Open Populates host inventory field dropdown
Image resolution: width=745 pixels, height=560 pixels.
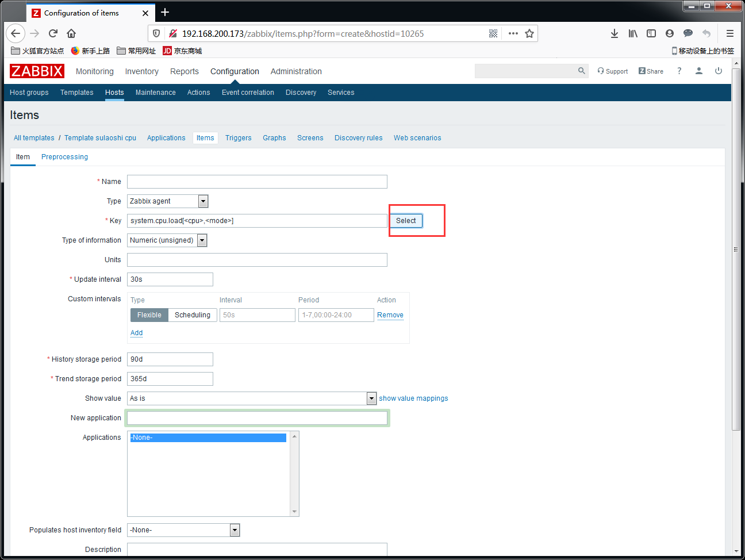[183, 530]
